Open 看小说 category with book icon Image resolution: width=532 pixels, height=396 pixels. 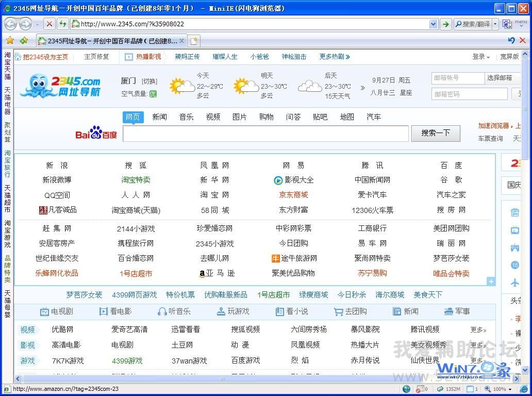coord(292,311)
